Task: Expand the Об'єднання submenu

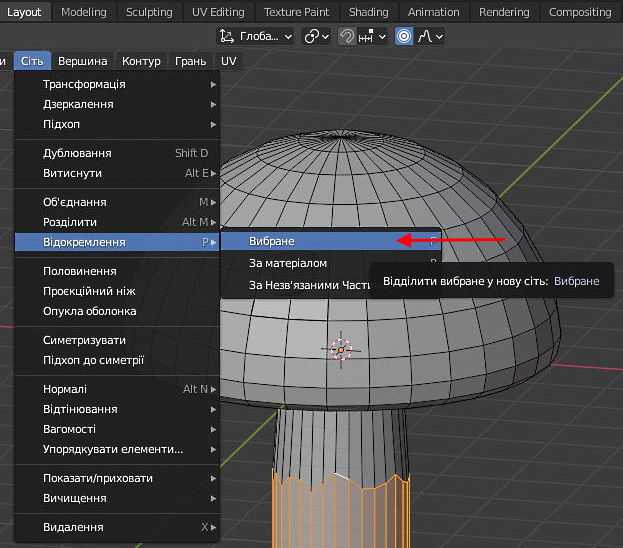Action: pyautogui.click(x=117, y=202)
